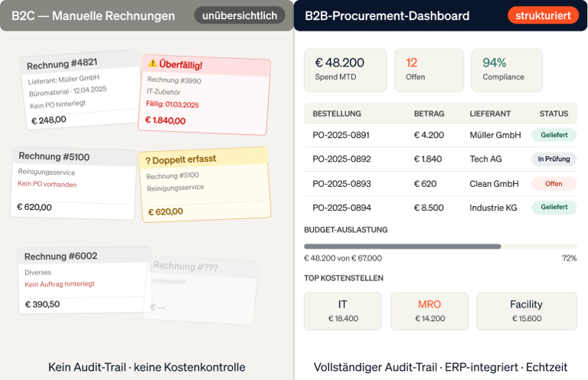Open the Rechnung #4821 card
This screenshot has width=588, height=380.
click(x=80, y=90)
